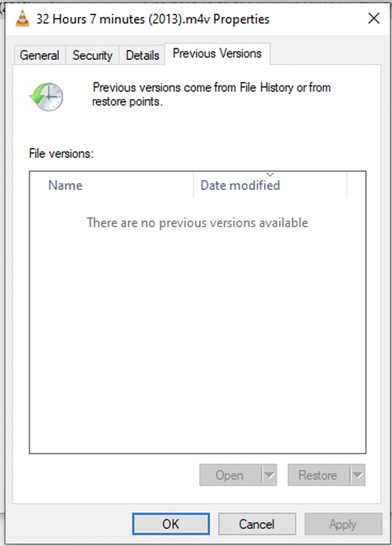Click the Restore button
The height and width of the screenshot is (546, 392).
pyautogui.click(x=318, y=475)
